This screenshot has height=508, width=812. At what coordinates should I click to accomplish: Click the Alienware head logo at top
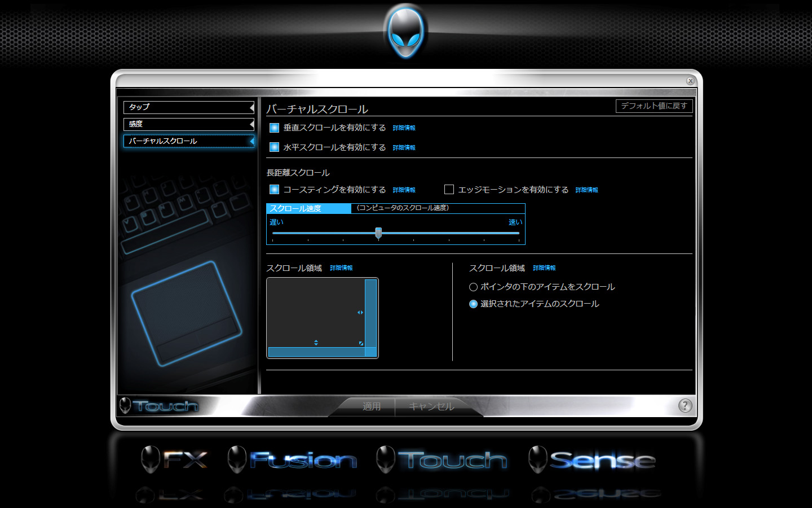coord(405,32)
